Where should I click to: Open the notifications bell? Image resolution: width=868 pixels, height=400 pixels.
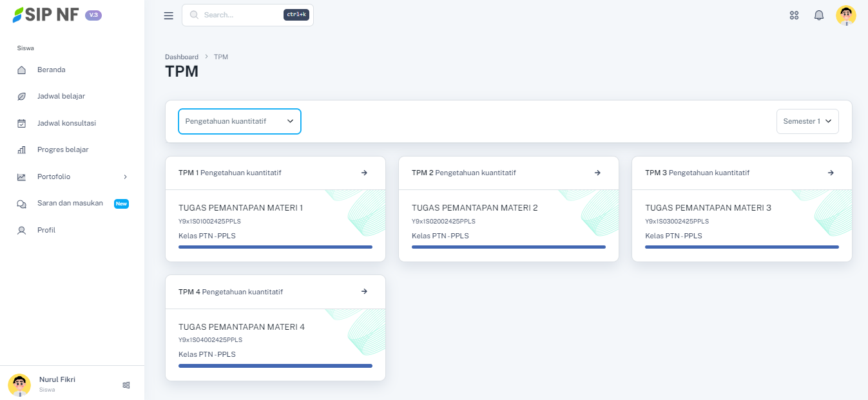coord(819,15)
